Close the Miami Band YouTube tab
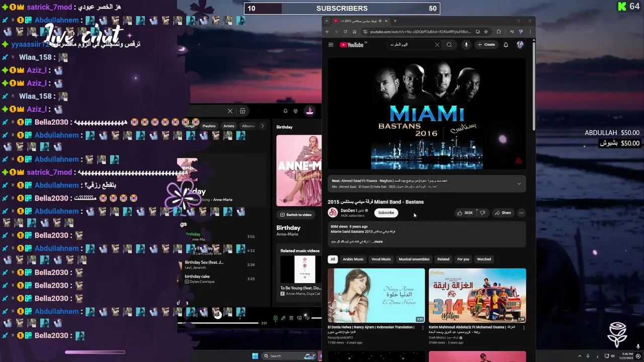Viewport: 644px width, 362px height. pyautogui.click(x=386, y=21)
